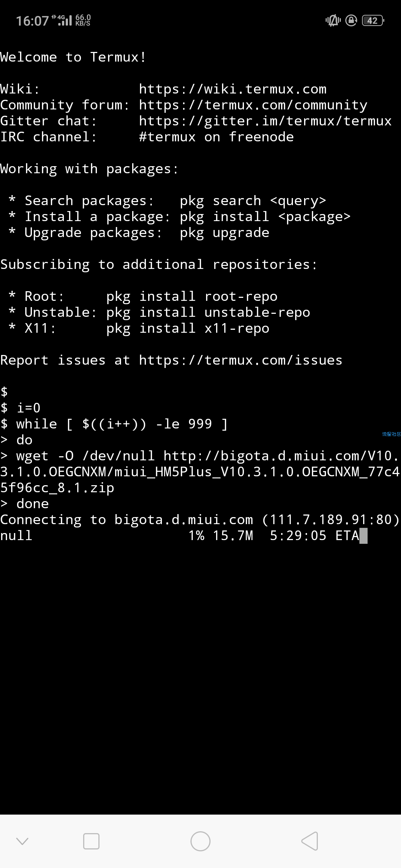Tap the 16:07 clock in status bar
Viewport: 401px width, 868px height.
coord(32,21)
